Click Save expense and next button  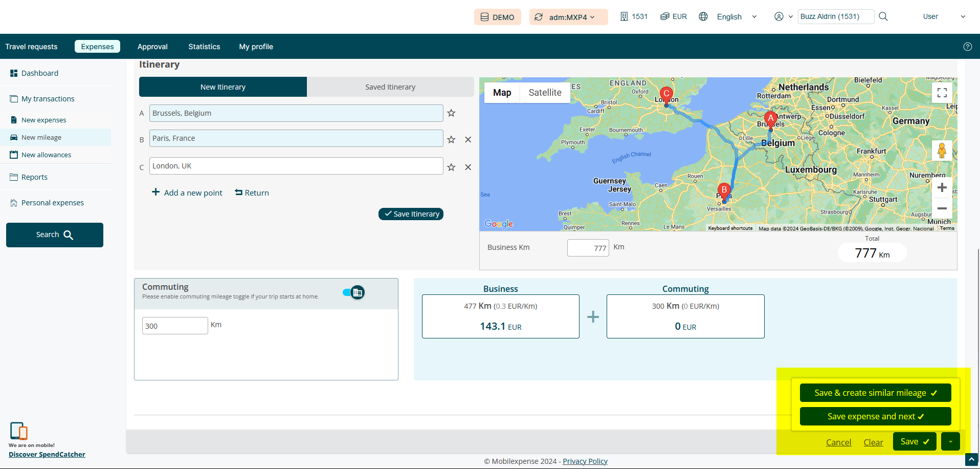(875, 416)
